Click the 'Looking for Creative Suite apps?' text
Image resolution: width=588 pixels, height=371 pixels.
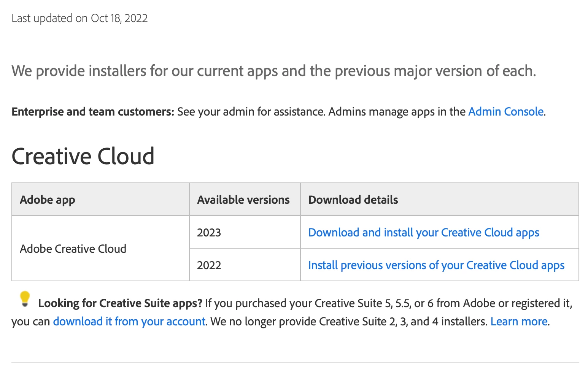[x=120, y=303]
